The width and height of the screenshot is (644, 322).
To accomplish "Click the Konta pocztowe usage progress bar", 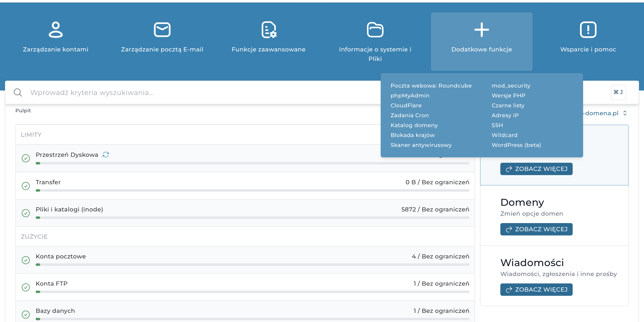I will [x=252, y=265].
